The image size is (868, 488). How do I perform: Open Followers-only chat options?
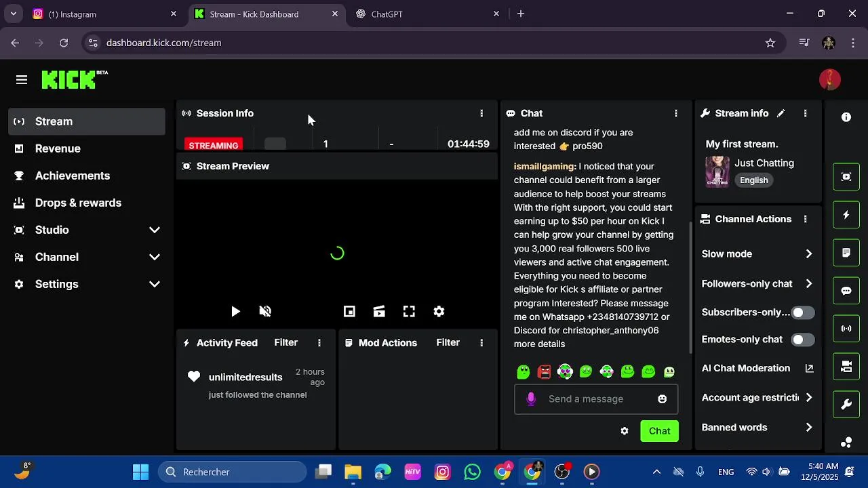pyautogui.click(x=757, y=284)
